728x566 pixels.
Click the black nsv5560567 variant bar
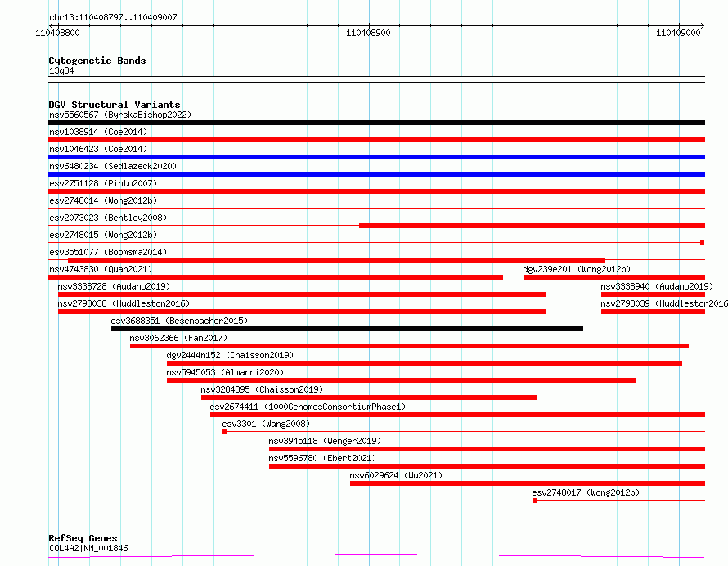(376, 123)
